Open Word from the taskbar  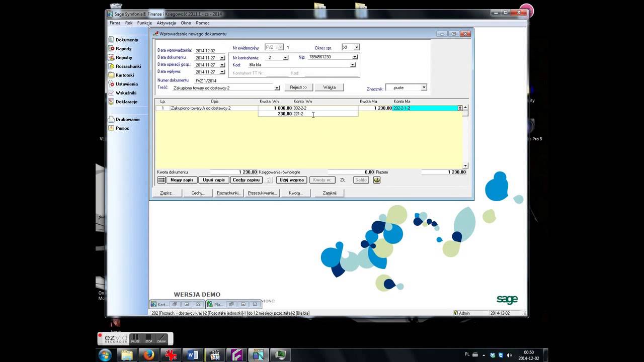[x=193, y=355]
